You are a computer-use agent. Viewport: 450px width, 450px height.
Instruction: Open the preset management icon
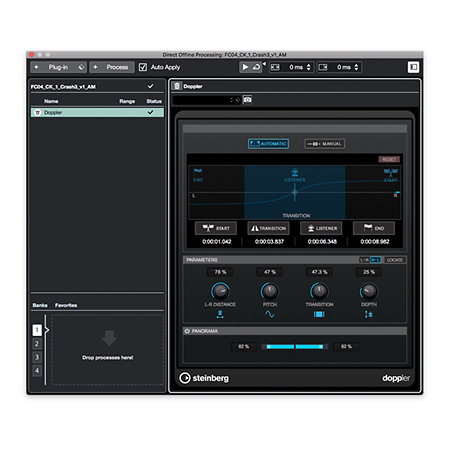(x=238, y=100)
